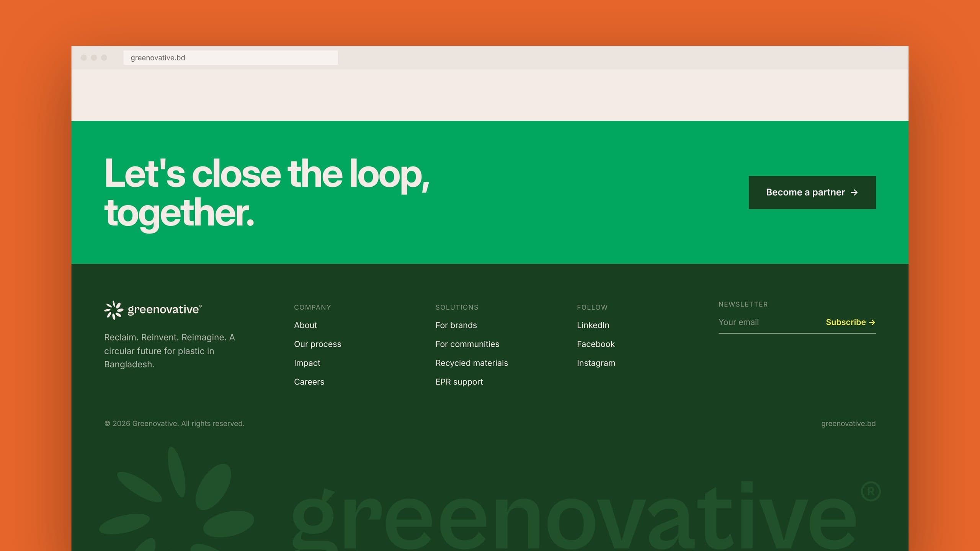Click the Reclaim. Reinvent. Reimagine. tagline
The width and height of the screenshot is (980, 551).
pos(170,351)
